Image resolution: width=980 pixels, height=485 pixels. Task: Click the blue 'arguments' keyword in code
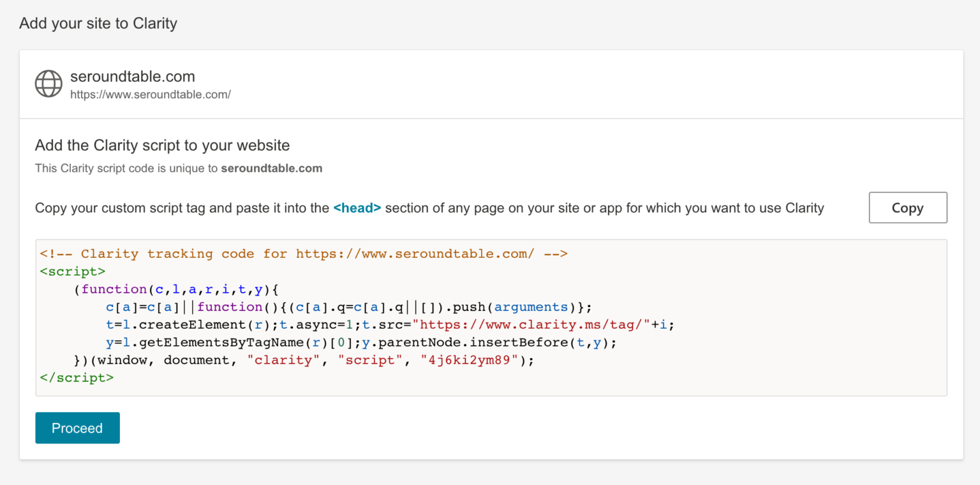click(531, 307)
